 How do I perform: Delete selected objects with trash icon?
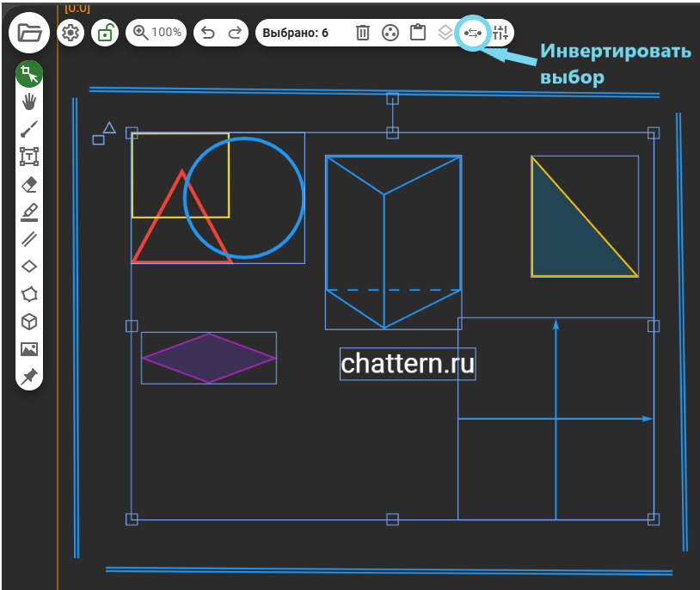click(363, 34)
